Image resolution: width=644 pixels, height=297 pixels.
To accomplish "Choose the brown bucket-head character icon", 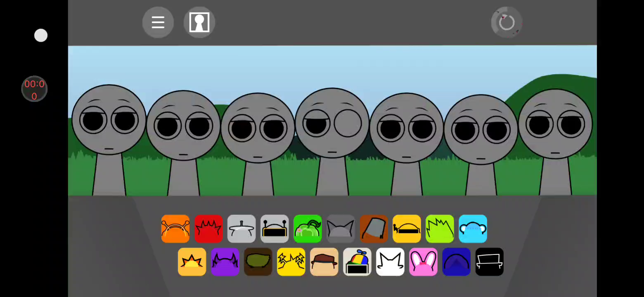I will coord(374,229).
